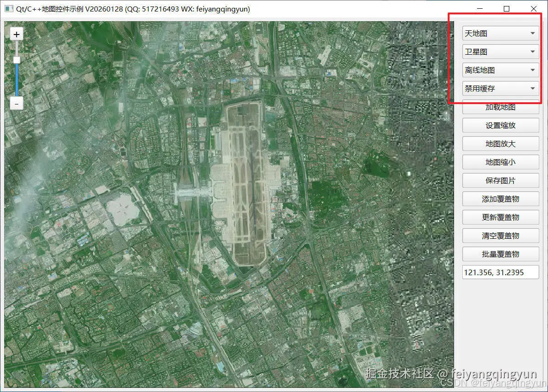Click the 添加覆盖物 button
The height and width of the screenshot is (392, 548).
[x=501, y=199]
